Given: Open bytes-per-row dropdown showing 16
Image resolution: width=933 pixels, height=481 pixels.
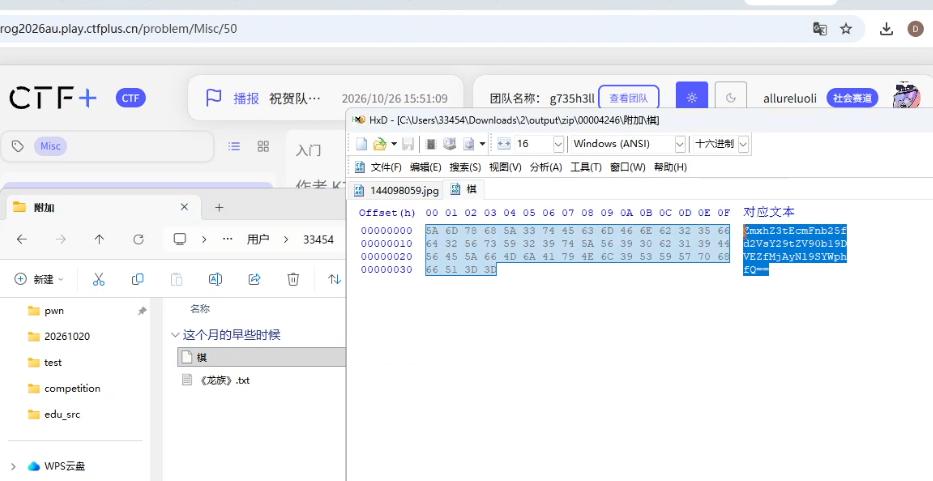Looking at the screenshot, I should pos(558,144).
